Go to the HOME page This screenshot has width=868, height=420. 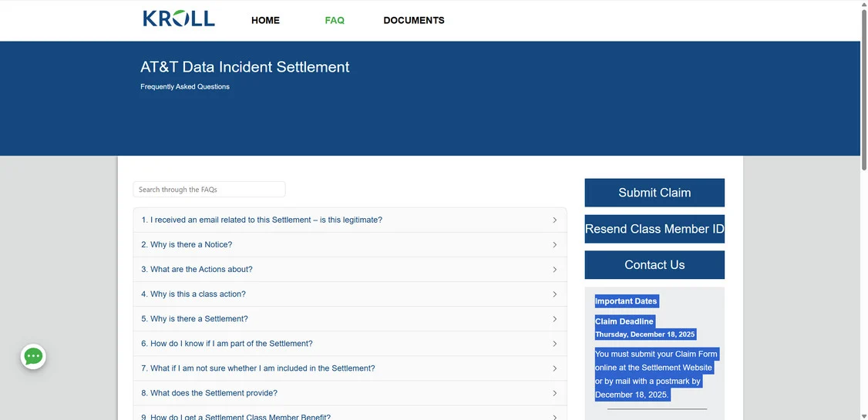pyautogui.click(x=265, y=21)
